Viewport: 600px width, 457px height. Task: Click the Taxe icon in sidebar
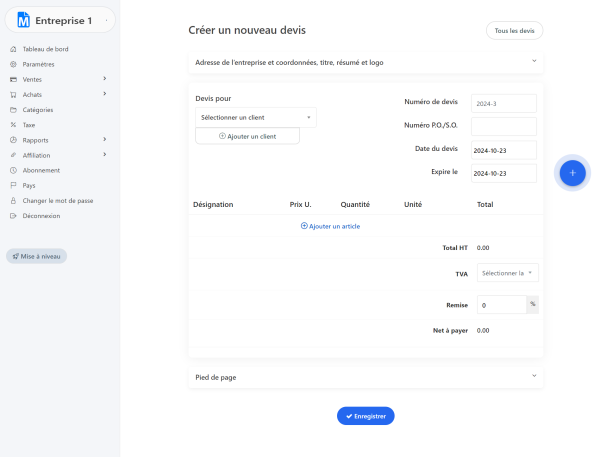(13, 125)
